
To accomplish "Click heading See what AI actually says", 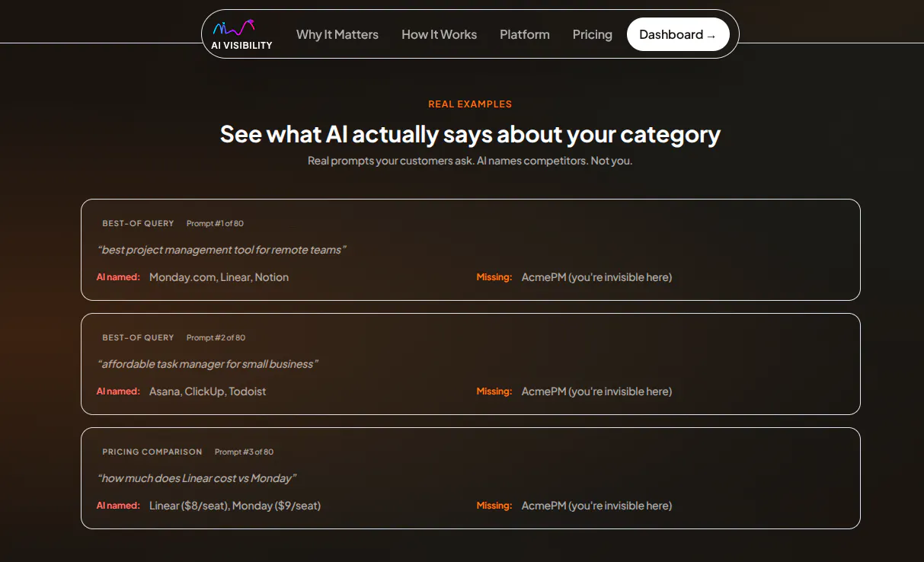I will point(470,134).
